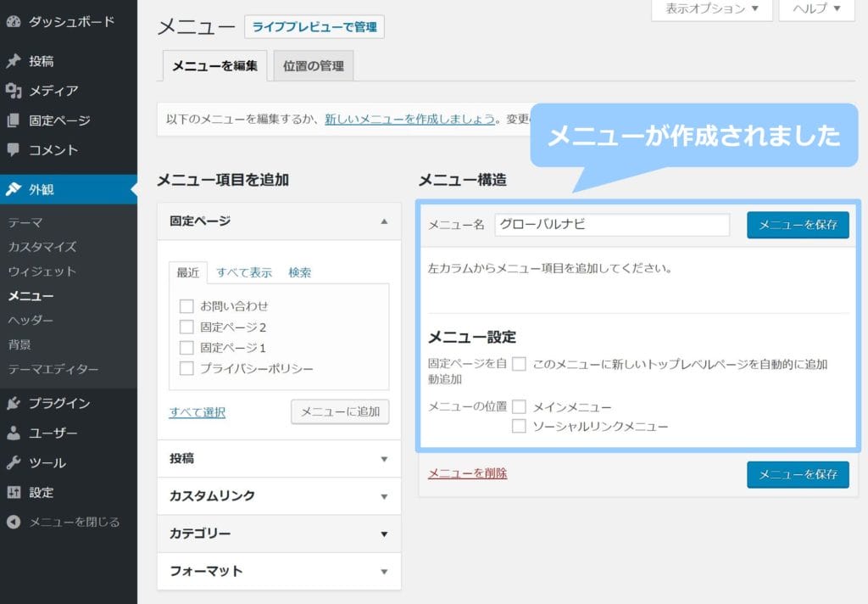The width and height of the screenshot is (868, 604).
Task: Click the 新しいメニューを作成しましょう link
Action: (x=409, y=119)
